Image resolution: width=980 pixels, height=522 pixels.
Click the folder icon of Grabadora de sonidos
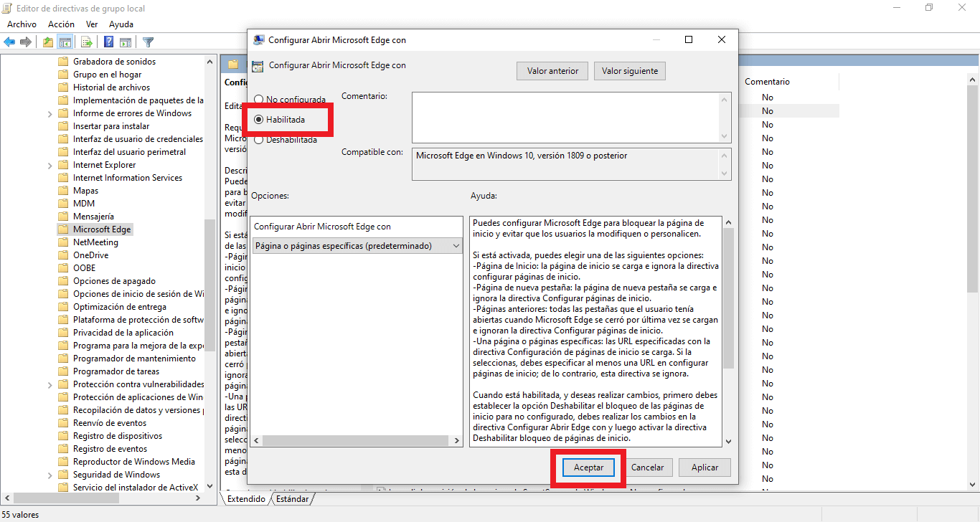(x=63, y=62)
